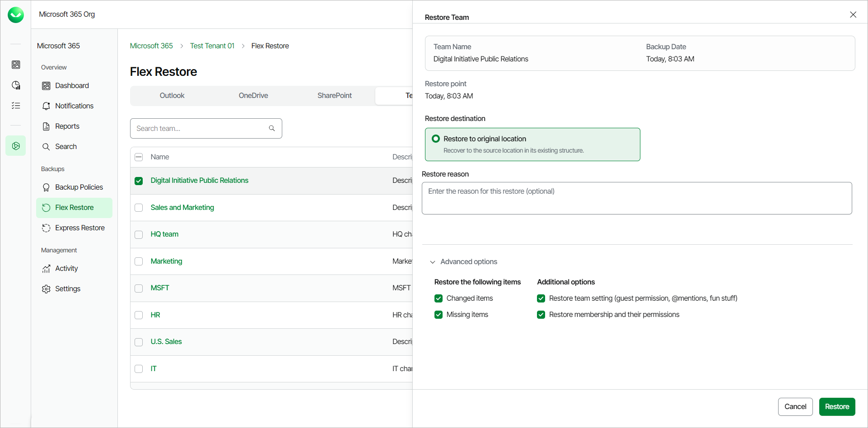
Task: Focus the Search team input field
Action: [x=206, y=128]
